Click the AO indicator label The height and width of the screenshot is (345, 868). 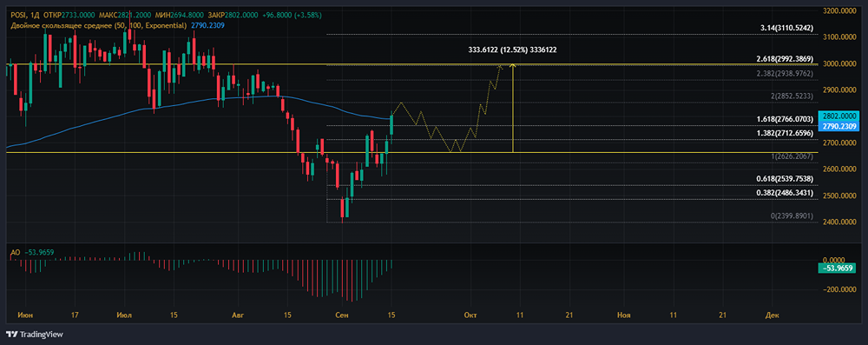pos(15,253)
